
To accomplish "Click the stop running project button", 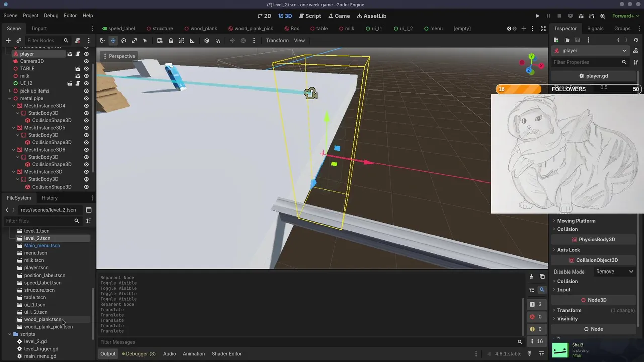I will tap(559, 16).
